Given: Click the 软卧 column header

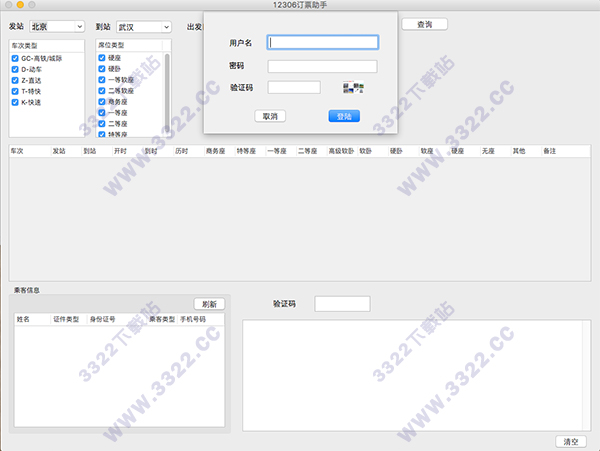Looking at the screenshot, I should (x=372, y=151).
